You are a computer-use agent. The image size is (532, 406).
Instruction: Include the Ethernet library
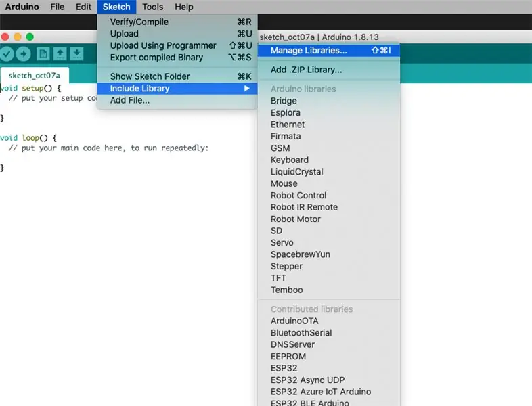tap(329, 125)
